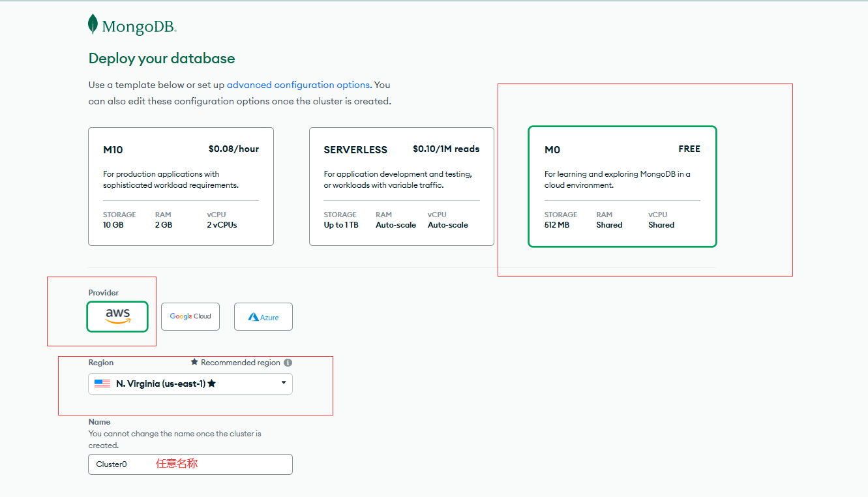This screenshot has height=497, width=868.
Task: Choose the M10 cluster template card
Action: [x=181, y=187]
